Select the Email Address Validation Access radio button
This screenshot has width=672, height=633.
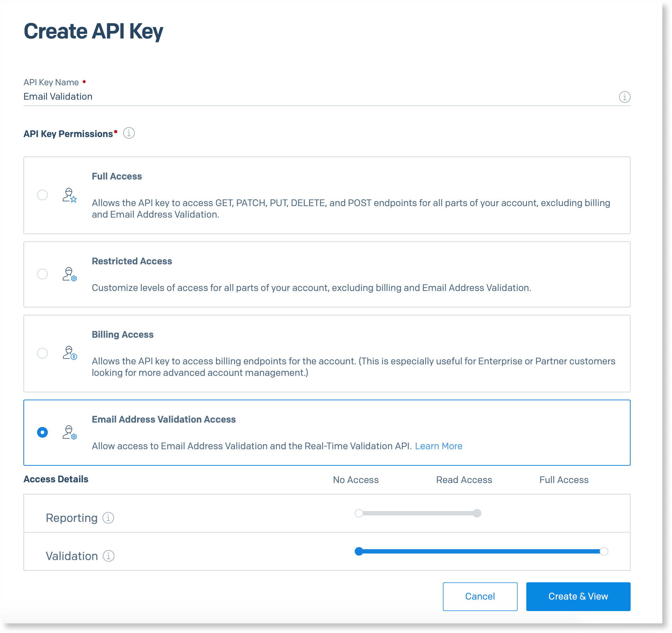pyautogui.click(x=42, y=432)
